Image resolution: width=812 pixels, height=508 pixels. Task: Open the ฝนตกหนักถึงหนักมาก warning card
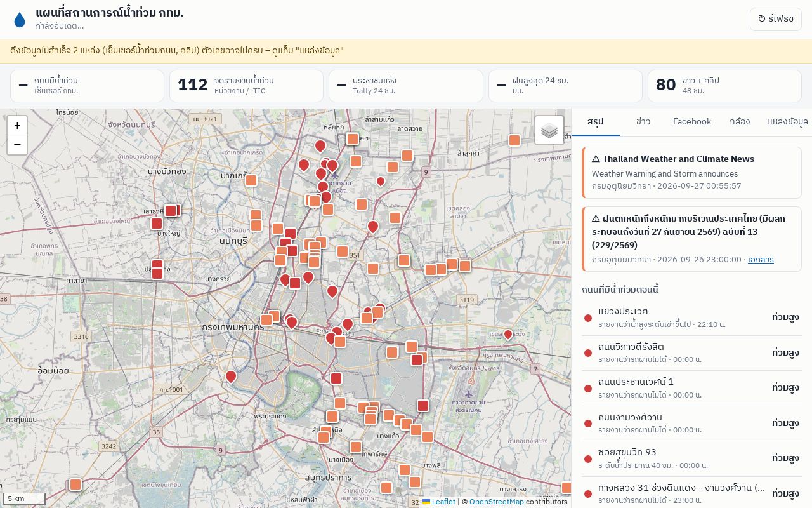click(x=691, y=239)
